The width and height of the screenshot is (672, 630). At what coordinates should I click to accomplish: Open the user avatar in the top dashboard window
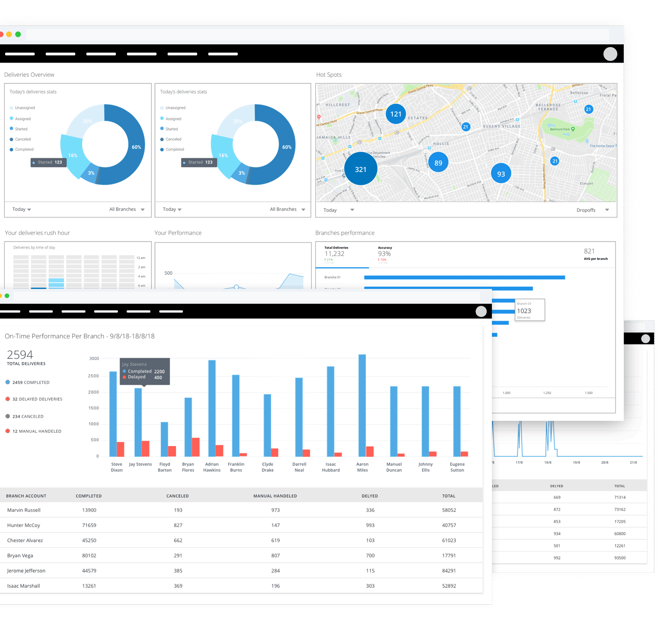pos(610,54)
